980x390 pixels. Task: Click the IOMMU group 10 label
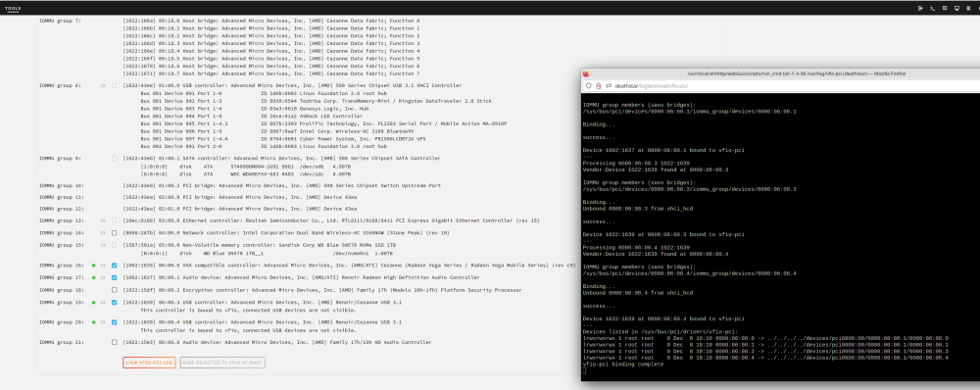coord(61,185)
